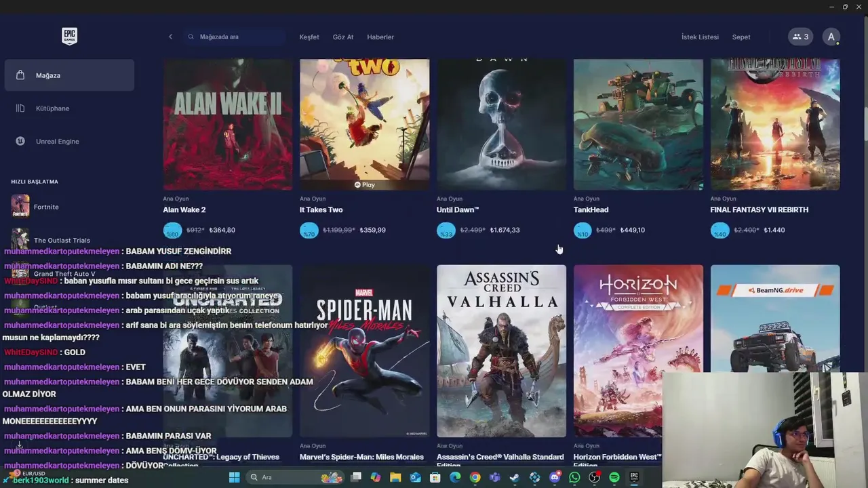Open the It Takes Two cover art
The width and height of the screenshot is (868, 488).
click(x=365, y=125)
